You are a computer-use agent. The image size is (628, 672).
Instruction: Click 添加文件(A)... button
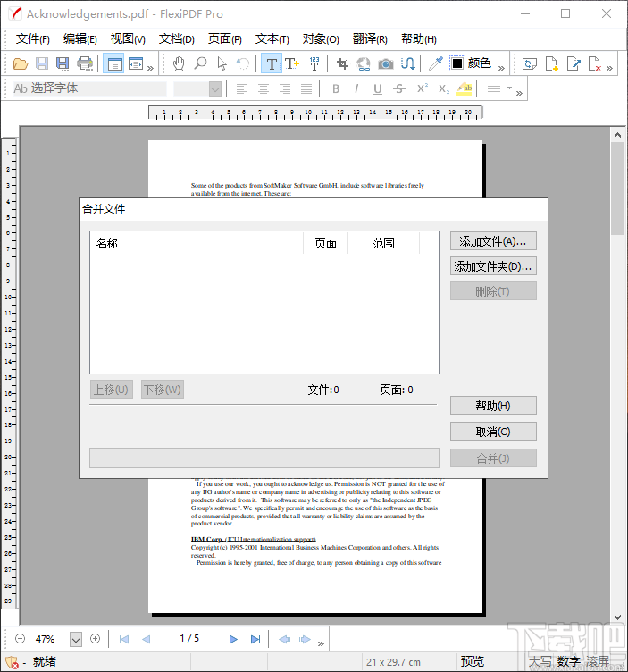[x=493, y=241]
